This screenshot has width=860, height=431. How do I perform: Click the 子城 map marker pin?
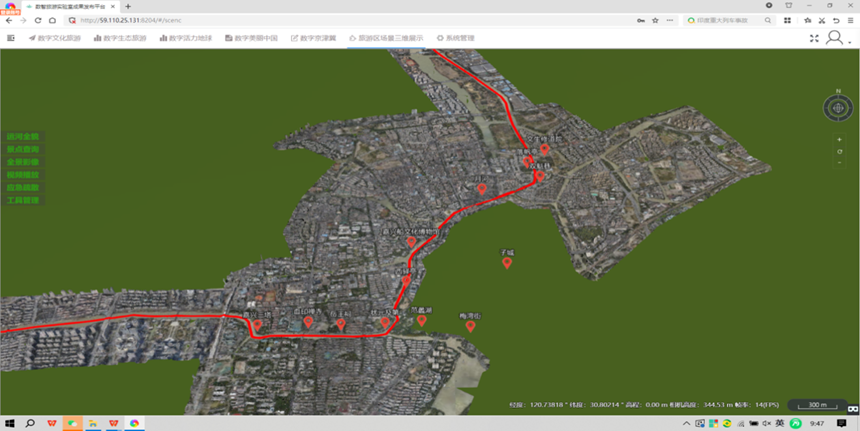click(507, 263)
